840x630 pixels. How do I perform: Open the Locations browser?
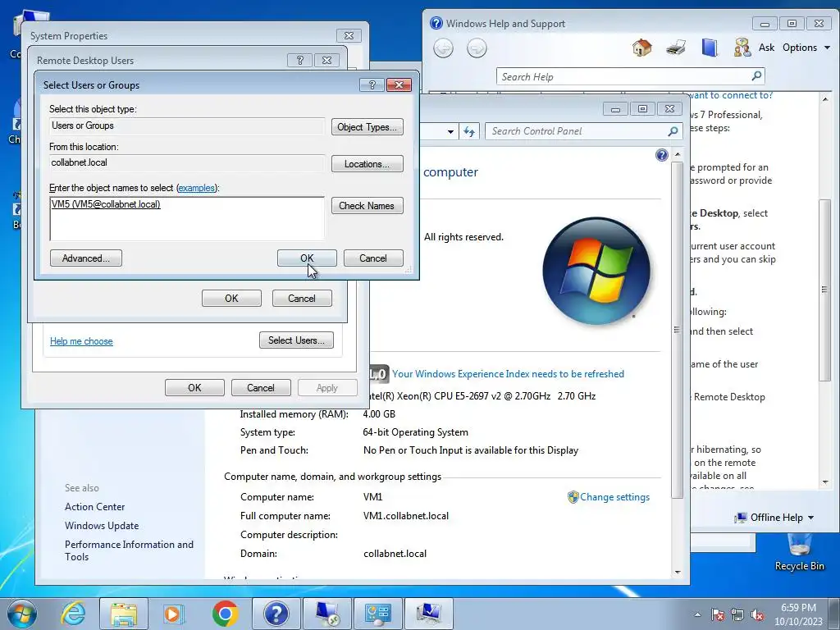pyautogui.click(x=367, y=164)
